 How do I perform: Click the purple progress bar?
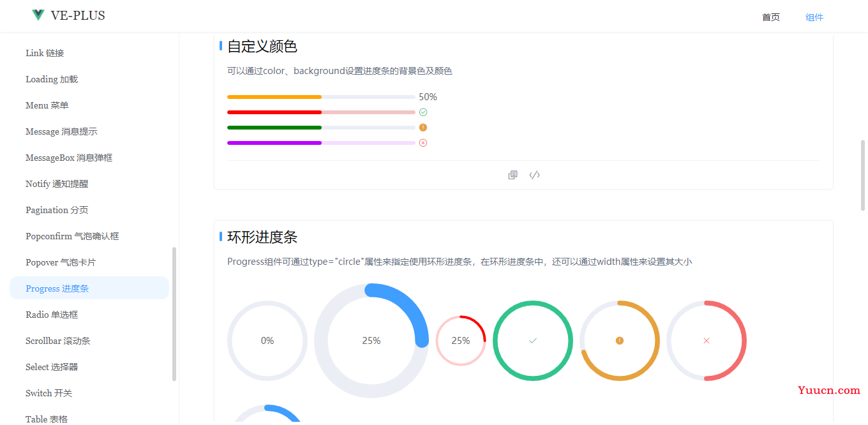[321, 143]
